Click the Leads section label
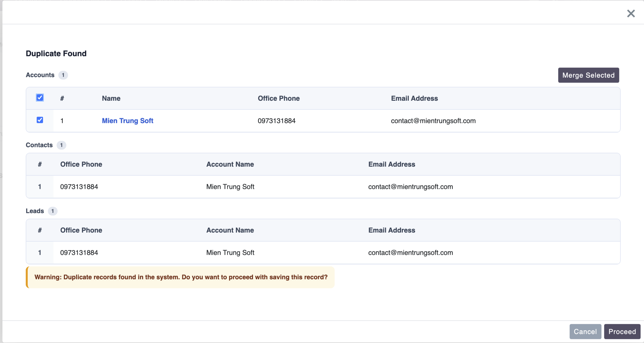This screenshot has width=644, height=343. pyautogui.click(x=35, y=211)
